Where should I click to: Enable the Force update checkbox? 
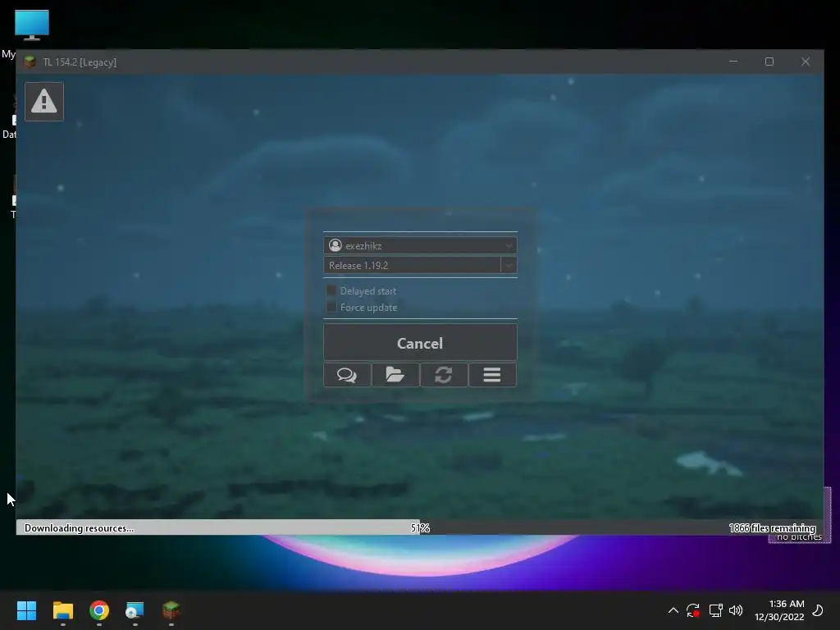point(331,307)
